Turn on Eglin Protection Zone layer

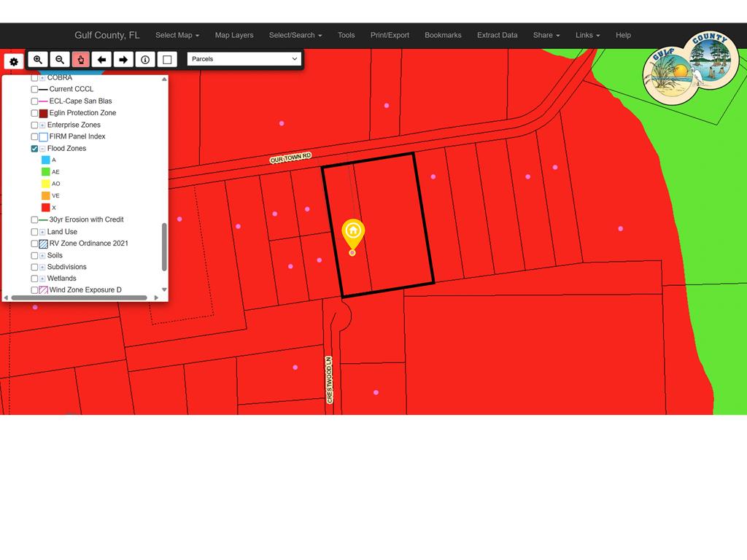click(x=34, y=113)
